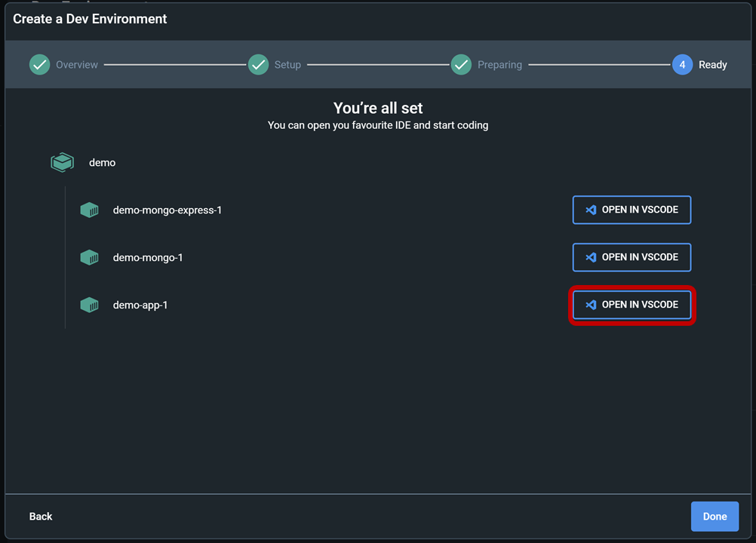Select the demo-mongo-express-1 row text
The width and height of the screenshot is (756, 543).
coord(167,210)
